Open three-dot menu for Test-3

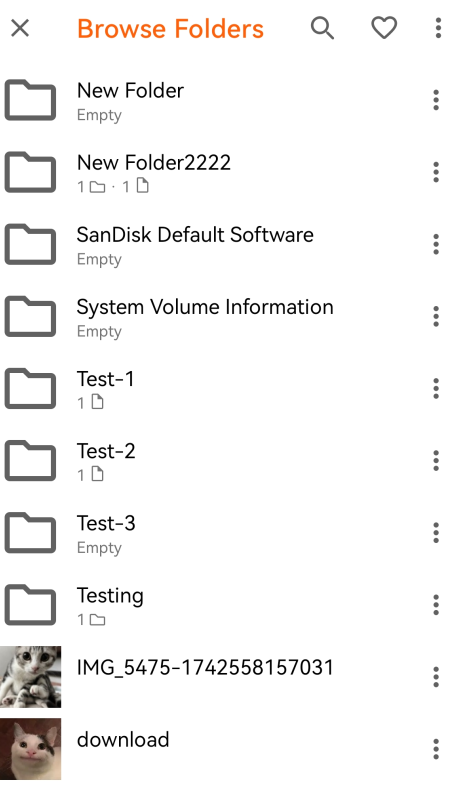(x=436, y=533)
